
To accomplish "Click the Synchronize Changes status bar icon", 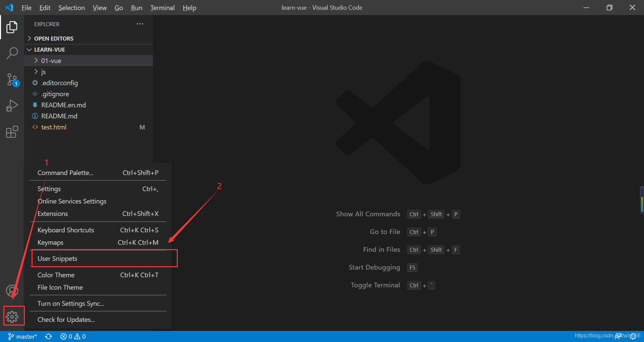I will 49,336.
